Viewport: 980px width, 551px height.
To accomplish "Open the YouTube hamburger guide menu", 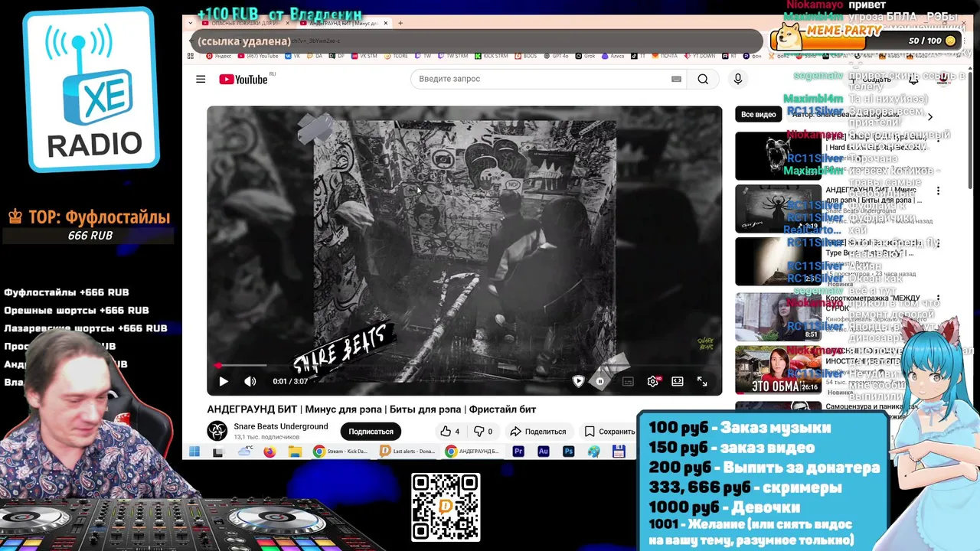I will click(x=201, y=79).
